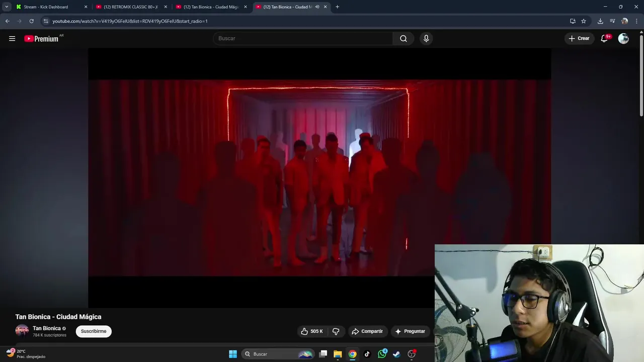Open Steam from the taskbar
Viewport: 644px width, 362px height.
[396, 354]
